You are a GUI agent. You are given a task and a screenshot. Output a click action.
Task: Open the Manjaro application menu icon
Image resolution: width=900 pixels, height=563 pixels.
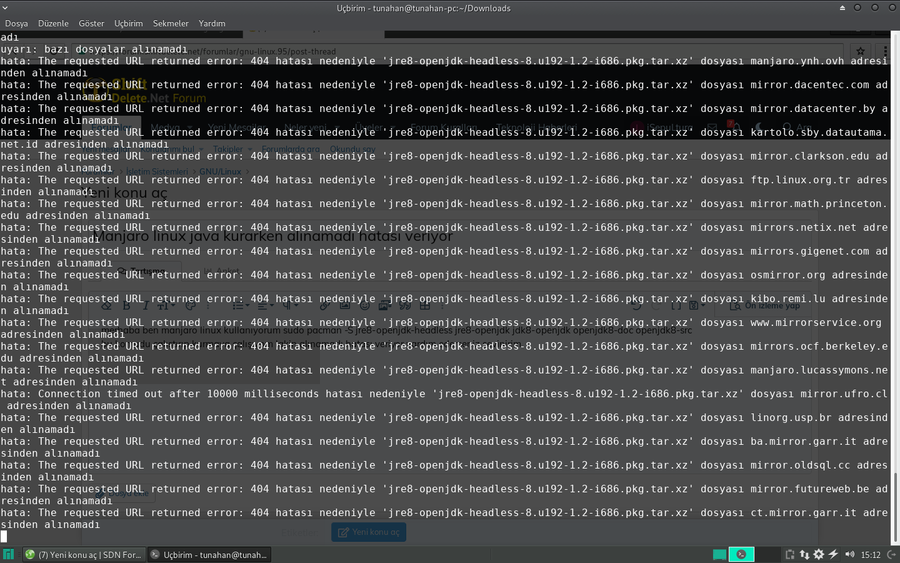coord(9,554)
